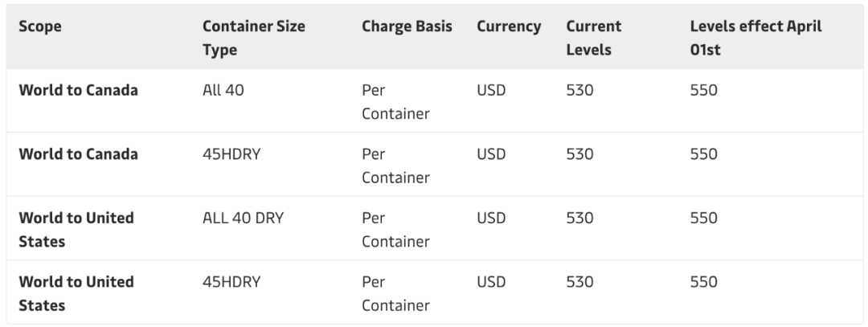Click 550 in the ALL 40 DRY row
Viewport: 868px width, 327px height.
(703, 218)
